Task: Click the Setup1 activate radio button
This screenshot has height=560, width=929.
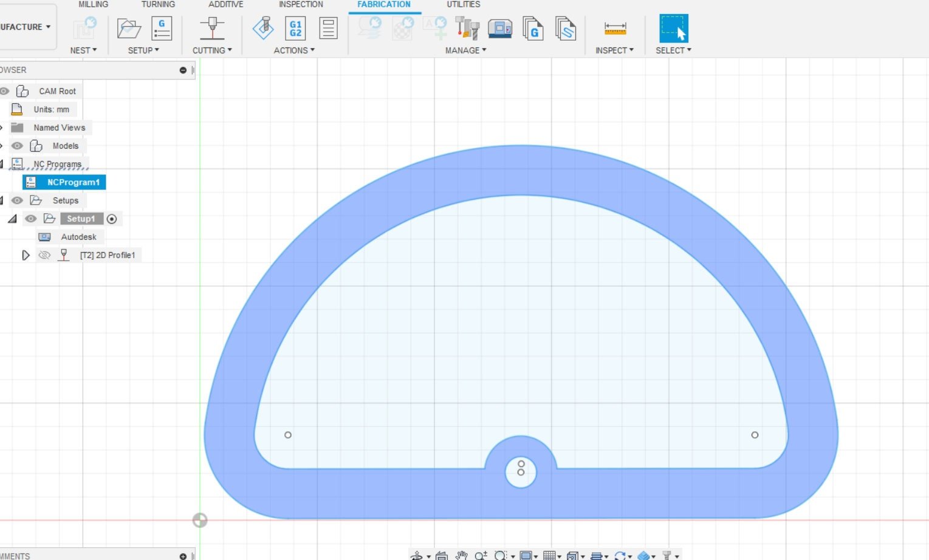Action: pos(112,219)
